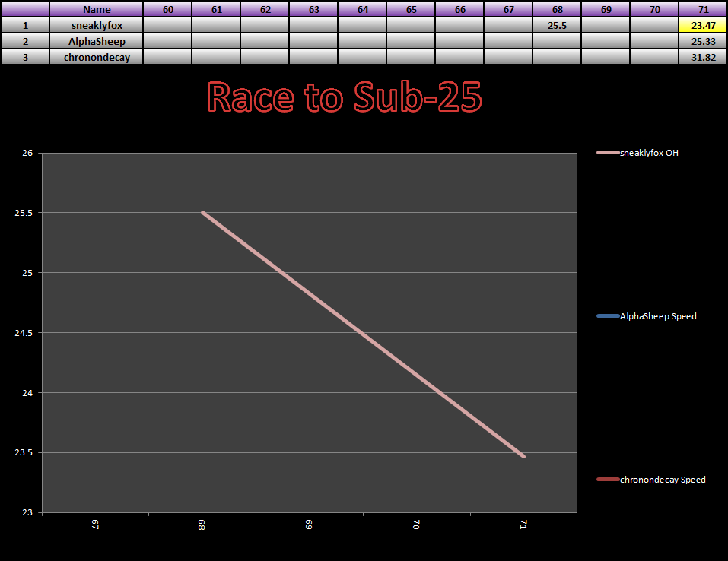The image size is (728, 561).
Task: Select empty chronondecay cell under column 70
Action: tap(655, 57)
